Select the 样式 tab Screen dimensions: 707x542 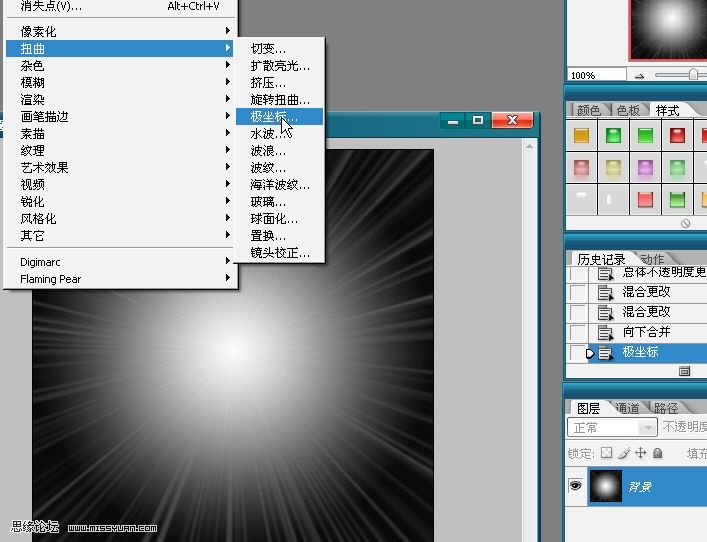tap(667, 110)
